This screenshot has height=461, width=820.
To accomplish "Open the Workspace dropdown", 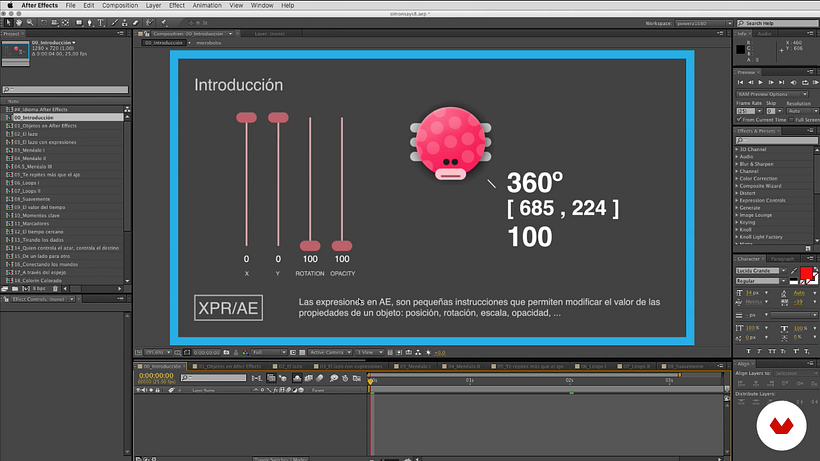I will pyautogui.click(x=703, y=24).
